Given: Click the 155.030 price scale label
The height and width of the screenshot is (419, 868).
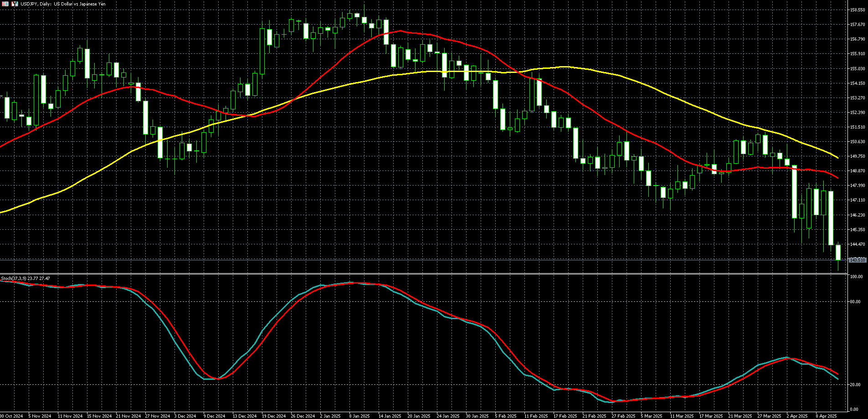Looking at the screenshot, I should (858, 68).
